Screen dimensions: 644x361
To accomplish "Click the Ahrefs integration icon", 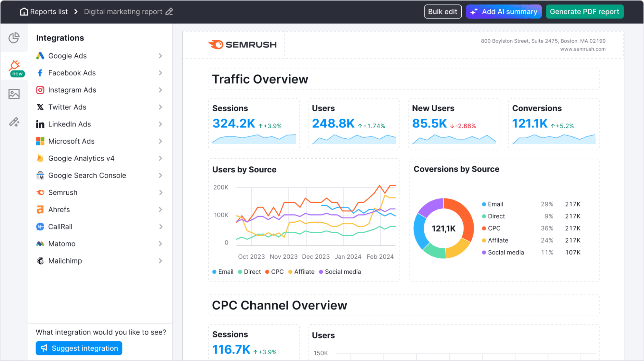I will pyautogui.click(x=40, y=209).
